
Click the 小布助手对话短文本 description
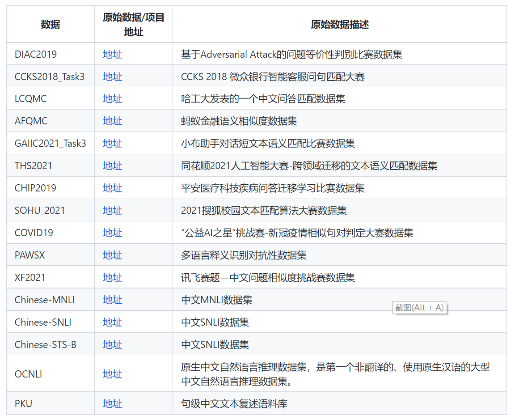[268, 143]
